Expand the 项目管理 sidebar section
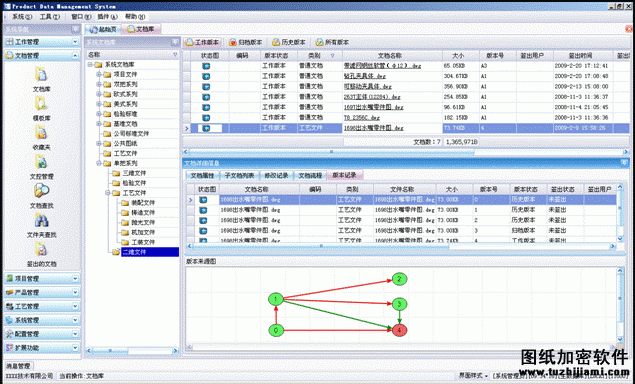 click(x=75, y=279)
